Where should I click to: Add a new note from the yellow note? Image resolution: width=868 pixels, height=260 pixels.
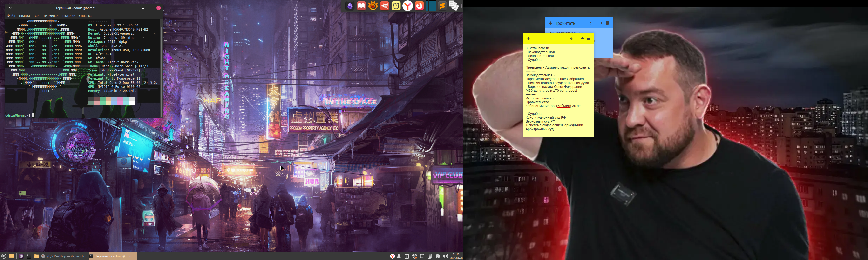(x=582, y=38)
